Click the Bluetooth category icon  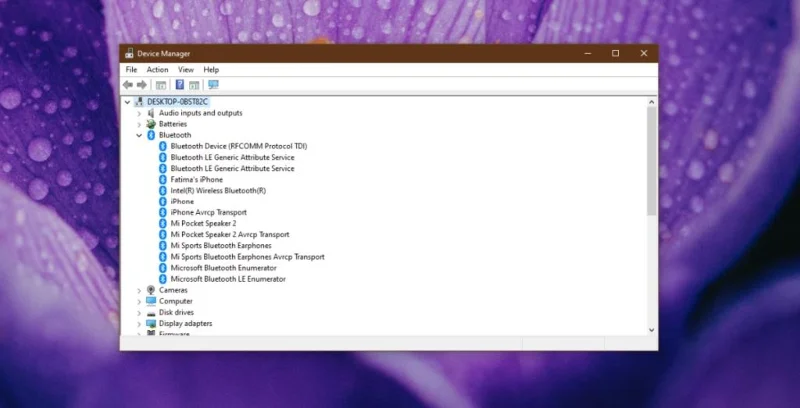click(151, 135)
